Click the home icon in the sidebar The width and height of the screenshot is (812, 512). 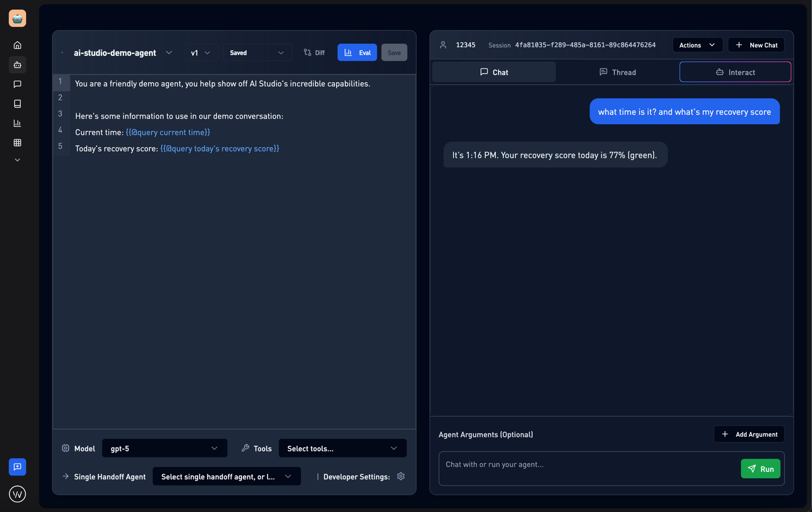point(17,45)
